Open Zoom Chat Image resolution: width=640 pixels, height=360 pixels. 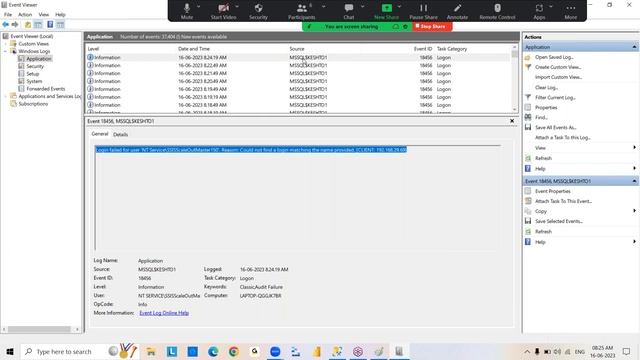349,11
